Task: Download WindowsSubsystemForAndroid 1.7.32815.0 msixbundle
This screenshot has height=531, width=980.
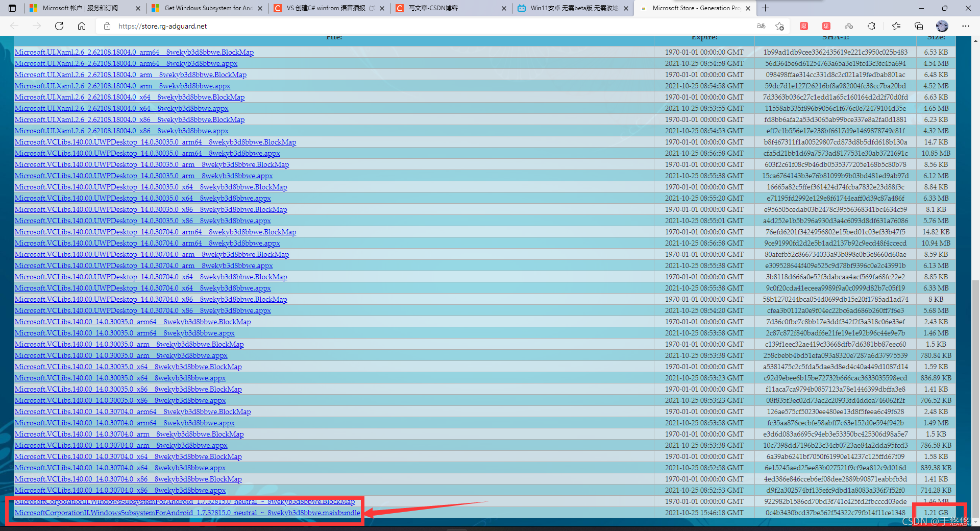Action: pyautogui.click(x=187, y=513)
